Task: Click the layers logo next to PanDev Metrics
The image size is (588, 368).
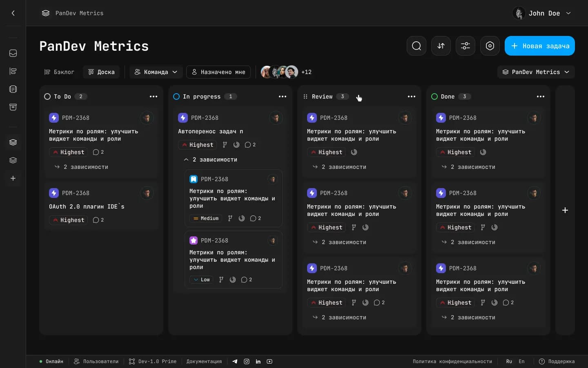Action: [x=46, y=13]
